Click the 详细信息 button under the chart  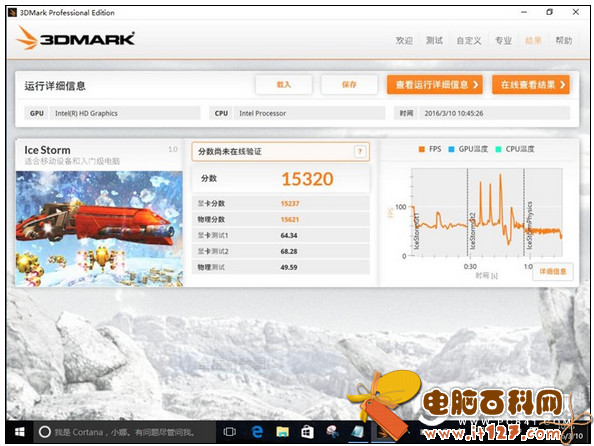point(553,271)
